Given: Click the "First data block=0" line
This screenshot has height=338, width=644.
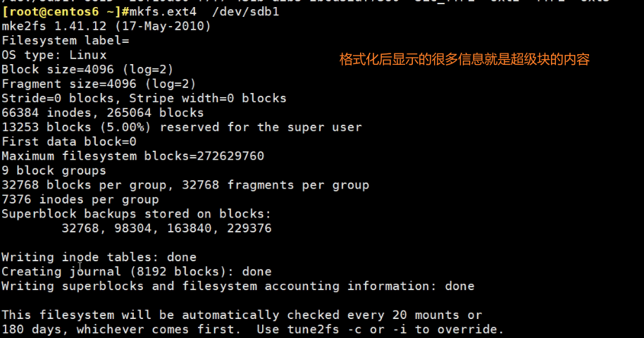Looking at the screenshot, I should click(x=69, y=142).
